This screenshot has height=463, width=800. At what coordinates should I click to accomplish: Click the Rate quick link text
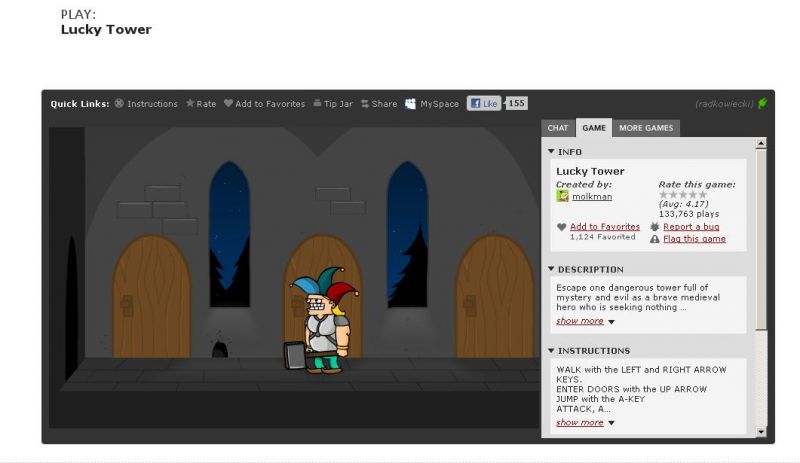(x=206, y=104)
